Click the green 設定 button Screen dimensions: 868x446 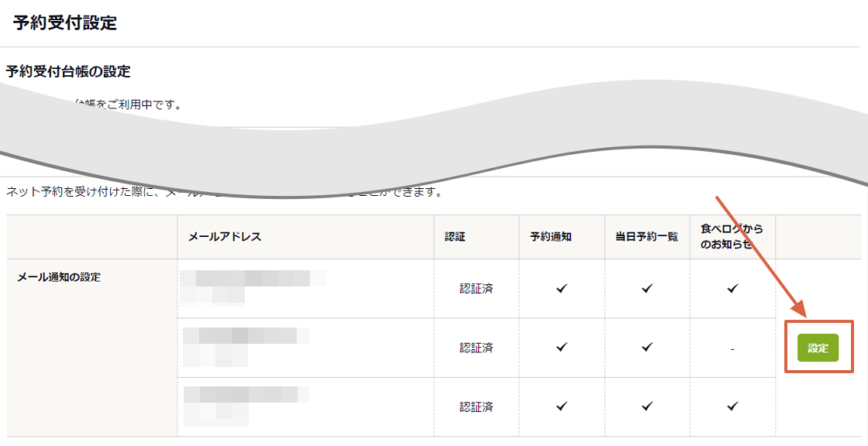point(818,348)
